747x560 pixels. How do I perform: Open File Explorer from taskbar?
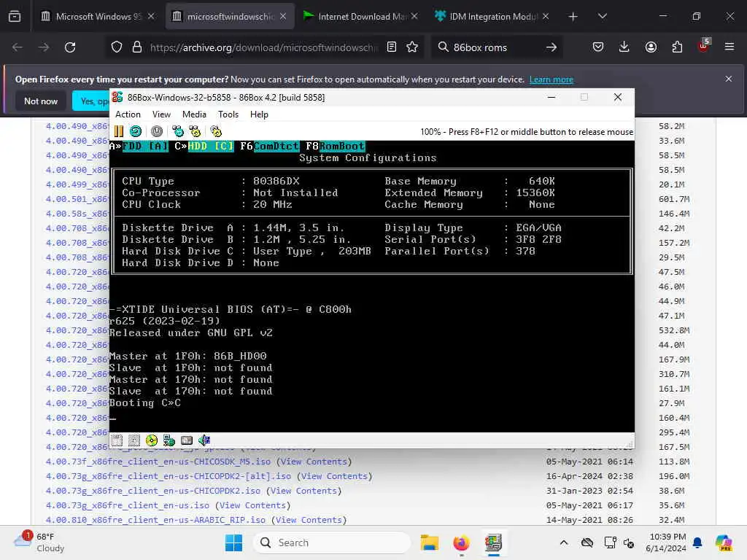click(429, 542)
